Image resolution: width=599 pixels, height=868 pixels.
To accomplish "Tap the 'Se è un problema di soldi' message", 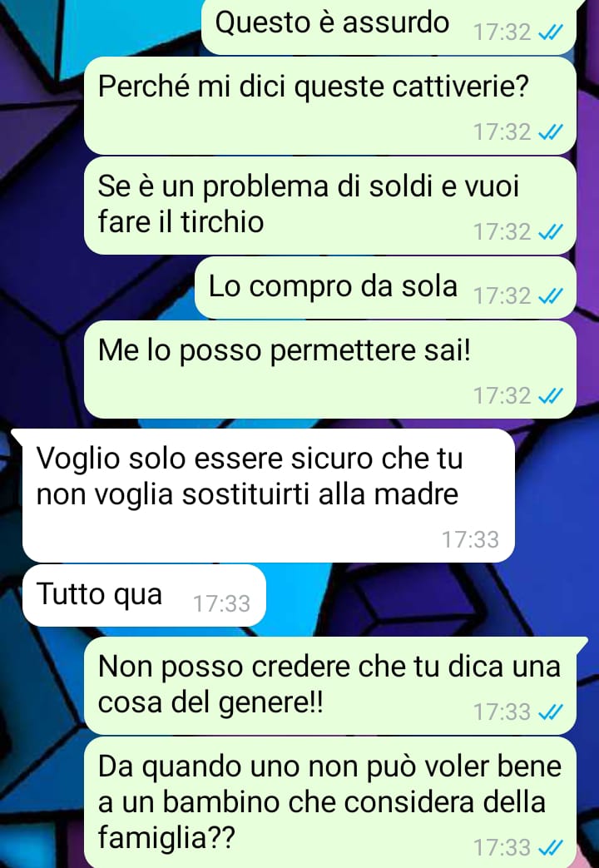I will click(330, 206).
